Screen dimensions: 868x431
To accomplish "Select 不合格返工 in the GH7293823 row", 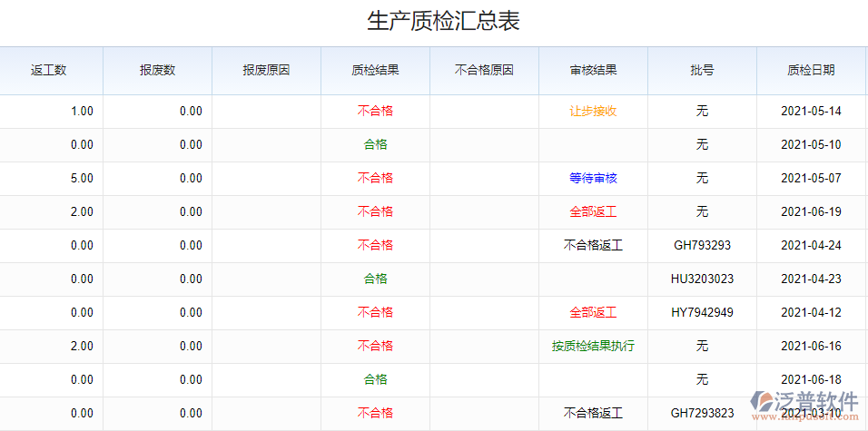I will 594,413.
